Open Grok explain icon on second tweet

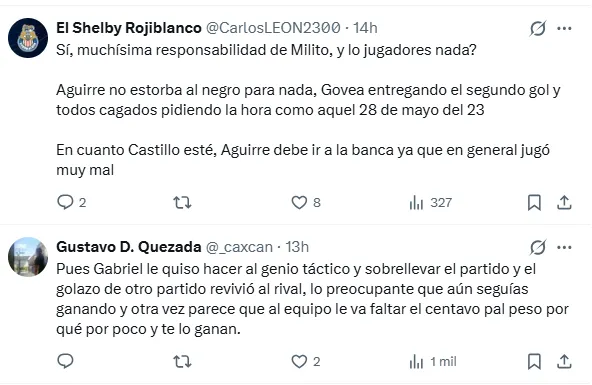tap(538, 248)
